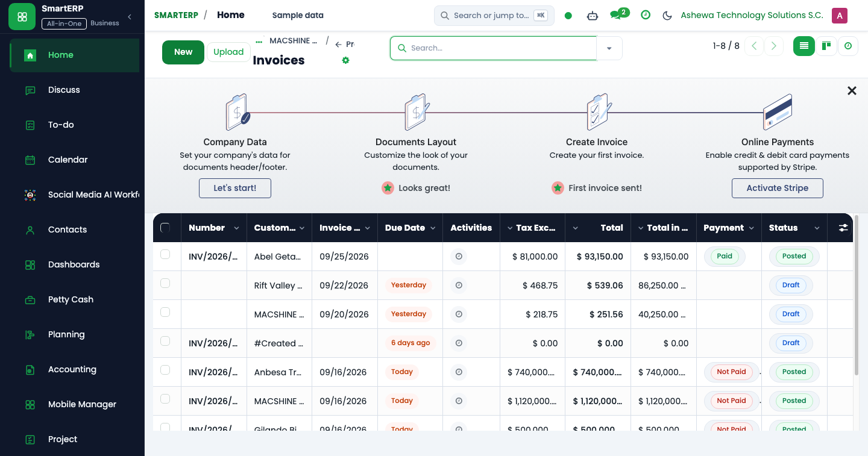
Task: Open the Status column header dropdown
Action: coord(817,228)
